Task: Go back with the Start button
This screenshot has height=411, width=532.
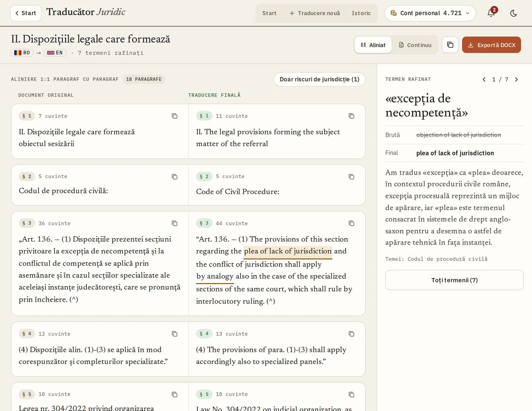Action: 26,13
